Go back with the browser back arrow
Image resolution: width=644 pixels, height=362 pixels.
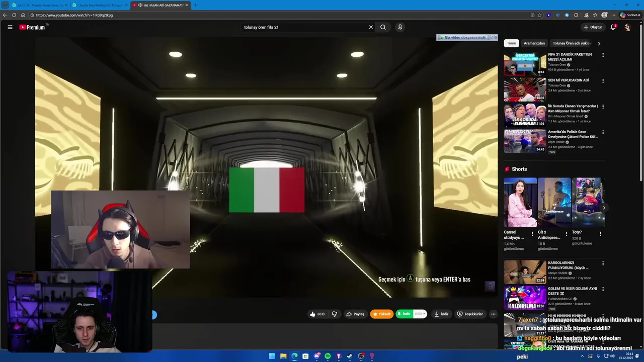pos(5,15)
